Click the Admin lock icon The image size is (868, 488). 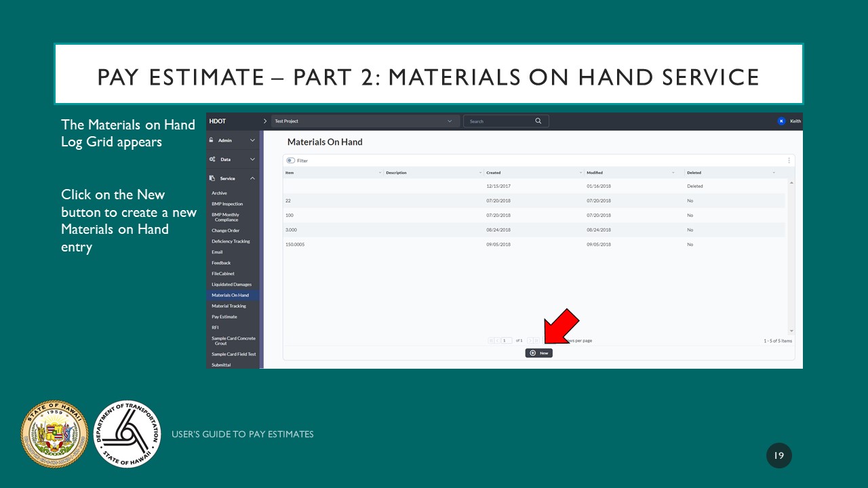pyautogui.click(x=212, y=140)
